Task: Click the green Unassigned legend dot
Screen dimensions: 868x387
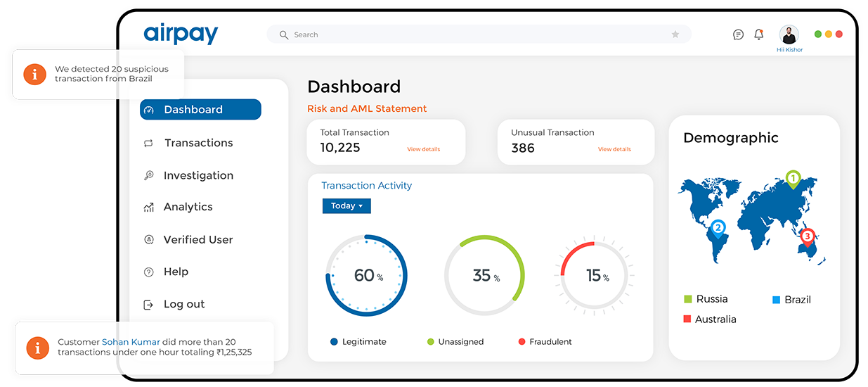Action: pyautogui.click(x=431, y=342)
